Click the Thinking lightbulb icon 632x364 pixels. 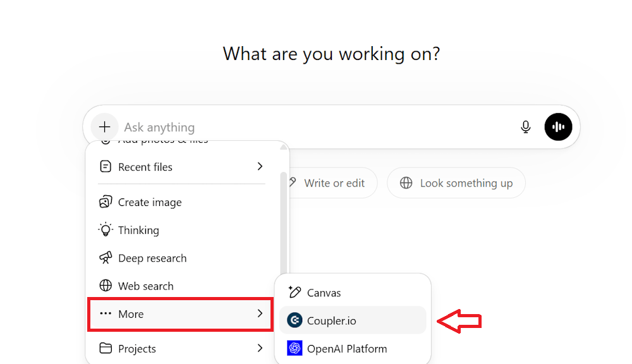pyautogui.click(x=106, y=230)
